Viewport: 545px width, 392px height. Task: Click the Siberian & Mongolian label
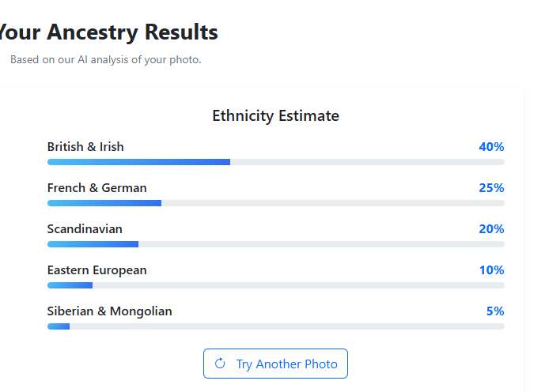(109, 311)
